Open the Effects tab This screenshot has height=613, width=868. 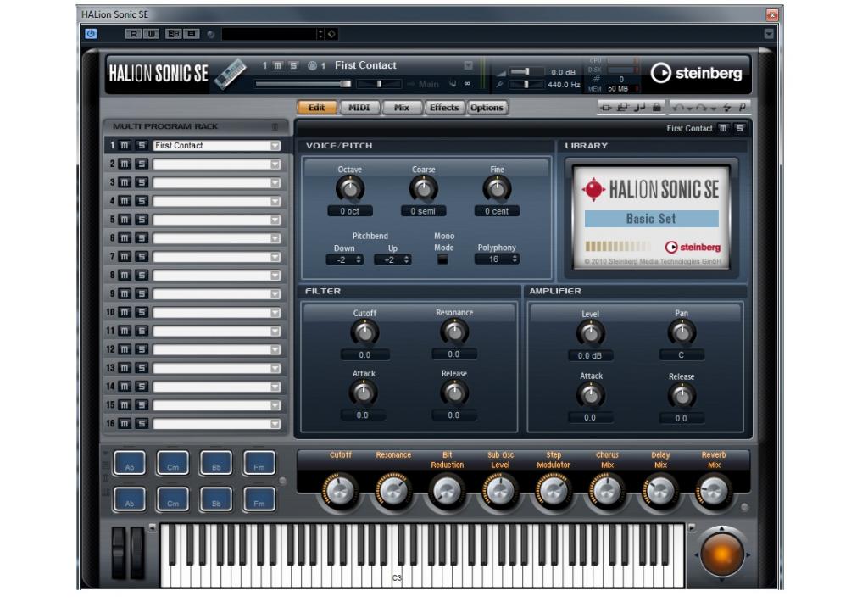[x=444, y=108]
